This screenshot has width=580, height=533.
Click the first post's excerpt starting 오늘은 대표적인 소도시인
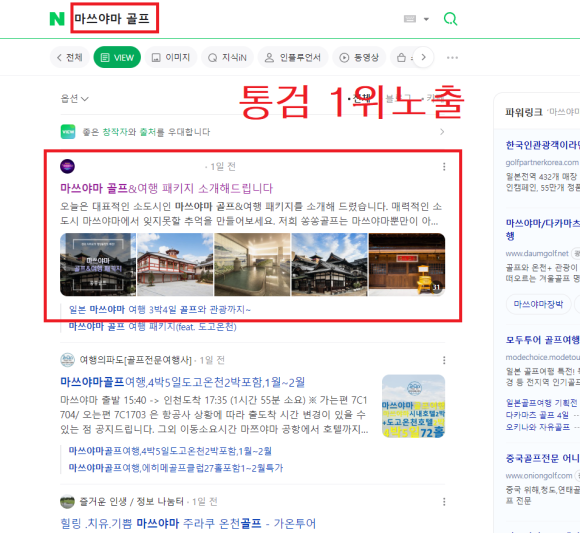251,213
